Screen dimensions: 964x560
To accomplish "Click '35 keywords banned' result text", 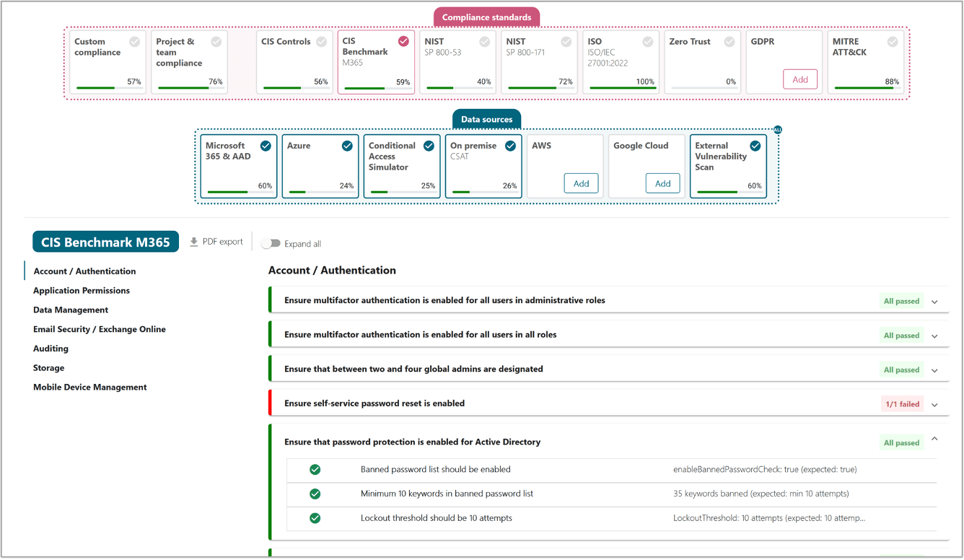I will (761, 494).
